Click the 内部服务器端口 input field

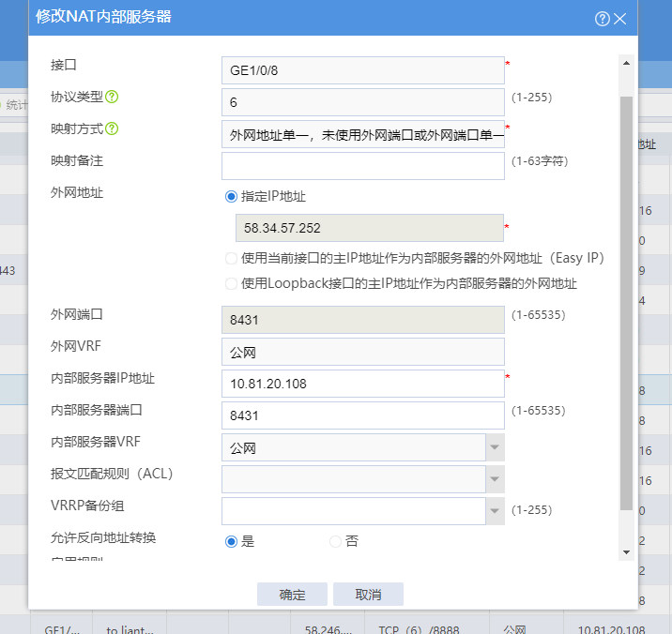(x=363, y=415)
